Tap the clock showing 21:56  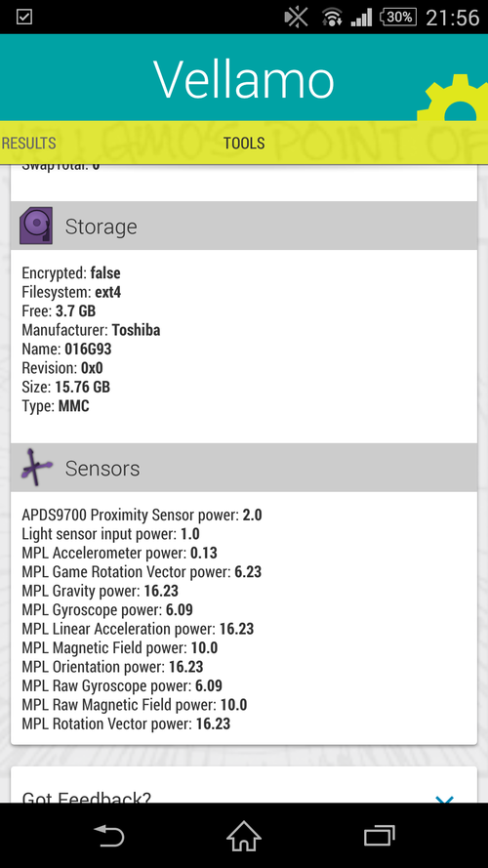453,18
